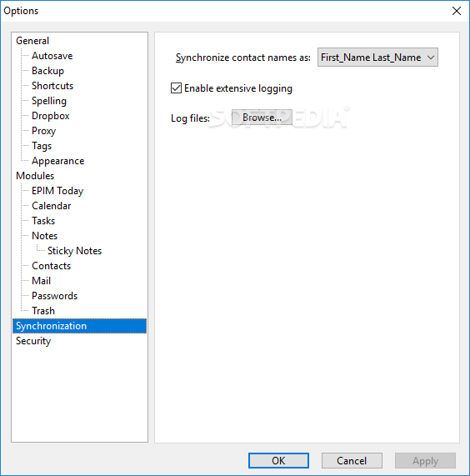The width and height of the screenshot is (470, 476).
Task: Select Autosave in the options tree
Action: pyautogui.click(x=52, y=56)
